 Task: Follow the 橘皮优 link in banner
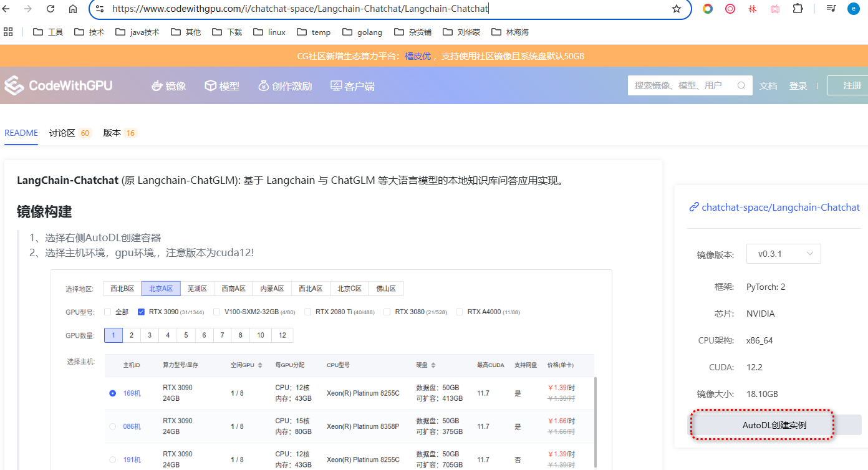pyautogui.click(x=418, y=56)
